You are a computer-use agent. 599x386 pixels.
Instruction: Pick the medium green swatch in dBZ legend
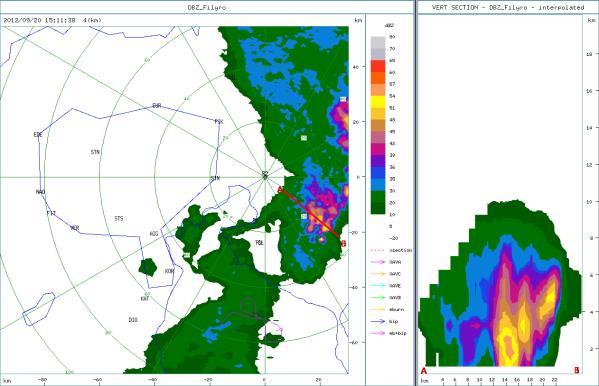tap(378, 196)
